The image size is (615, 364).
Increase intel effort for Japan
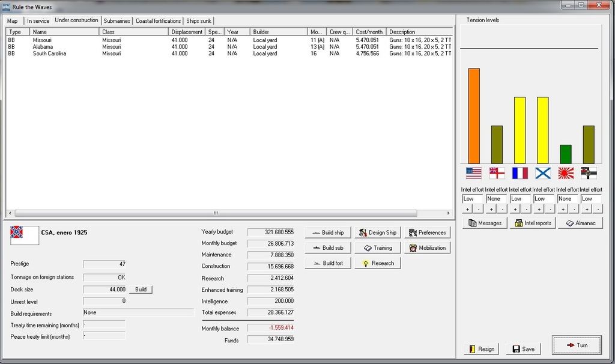coord(563,210)
